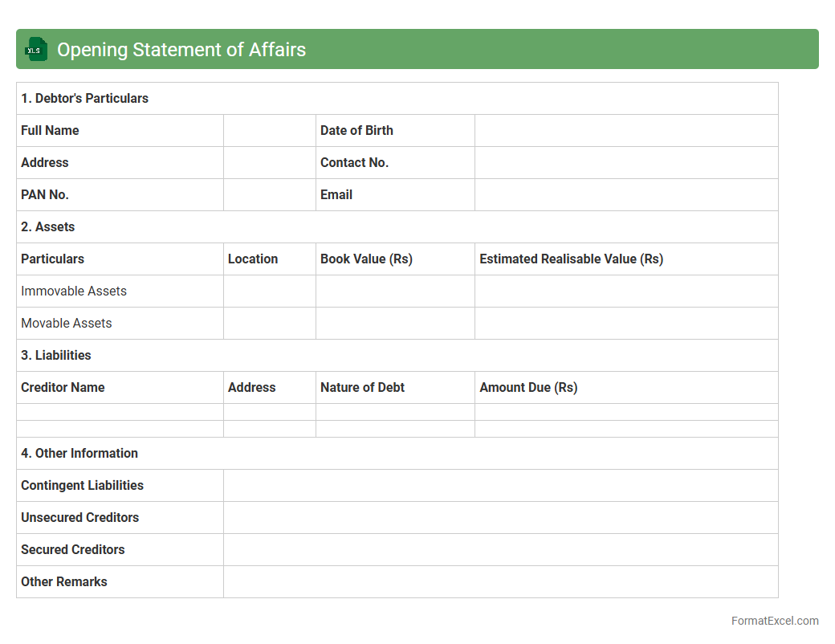
Task: Select the Email entry cell
Action: [x=625, y=194]
